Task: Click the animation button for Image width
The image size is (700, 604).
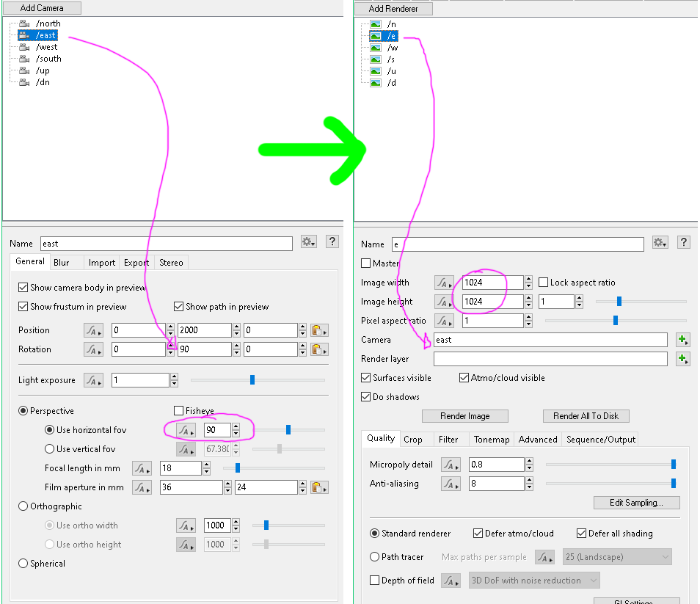Action: click(x=444, y=283)
